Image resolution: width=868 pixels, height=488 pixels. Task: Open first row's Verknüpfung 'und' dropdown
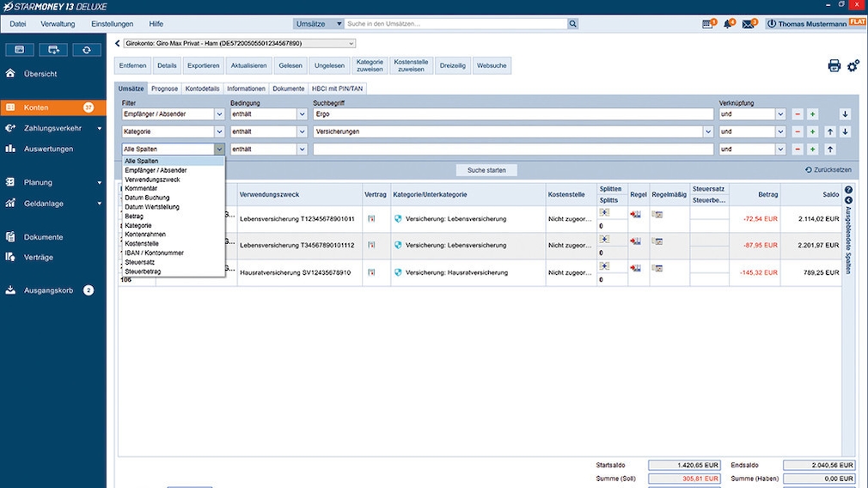(780, 114)
